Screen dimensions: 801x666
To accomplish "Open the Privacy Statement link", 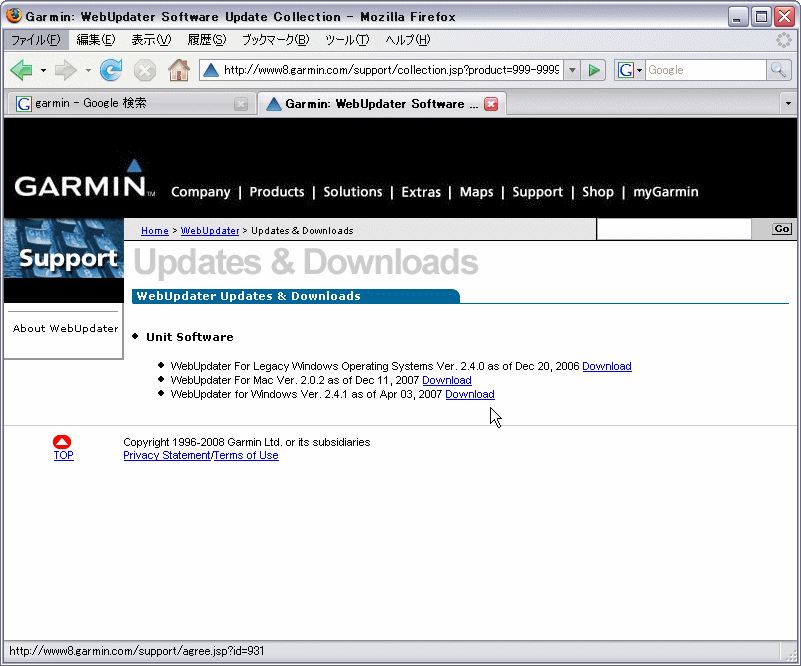I will click(x=167, y=456).
